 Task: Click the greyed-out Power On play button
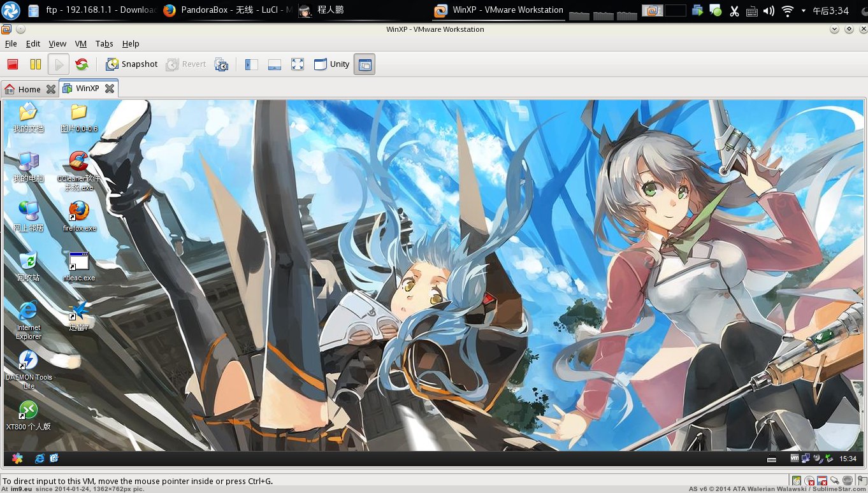[x=58, y=64]
